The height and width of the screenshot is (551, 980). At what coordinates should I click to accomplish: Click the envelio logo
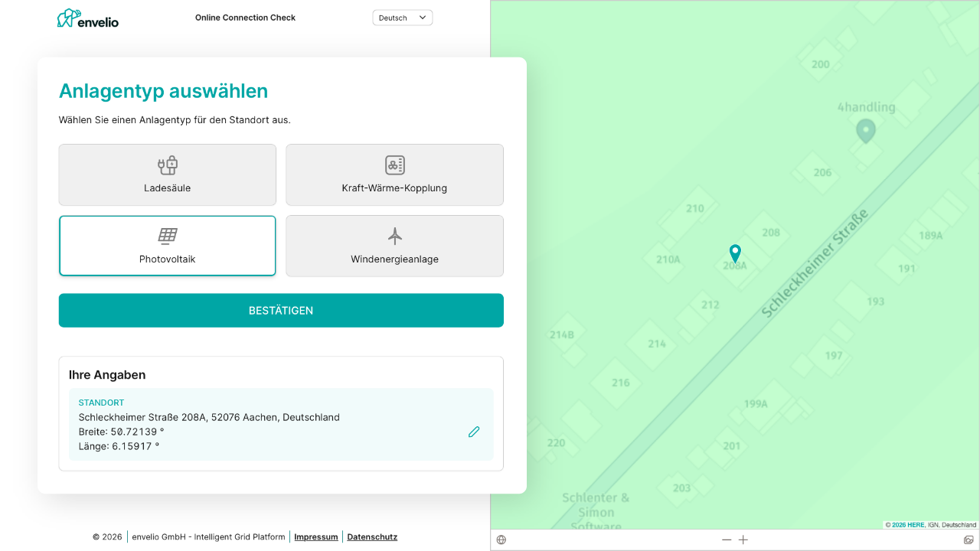tap(88, 18)
